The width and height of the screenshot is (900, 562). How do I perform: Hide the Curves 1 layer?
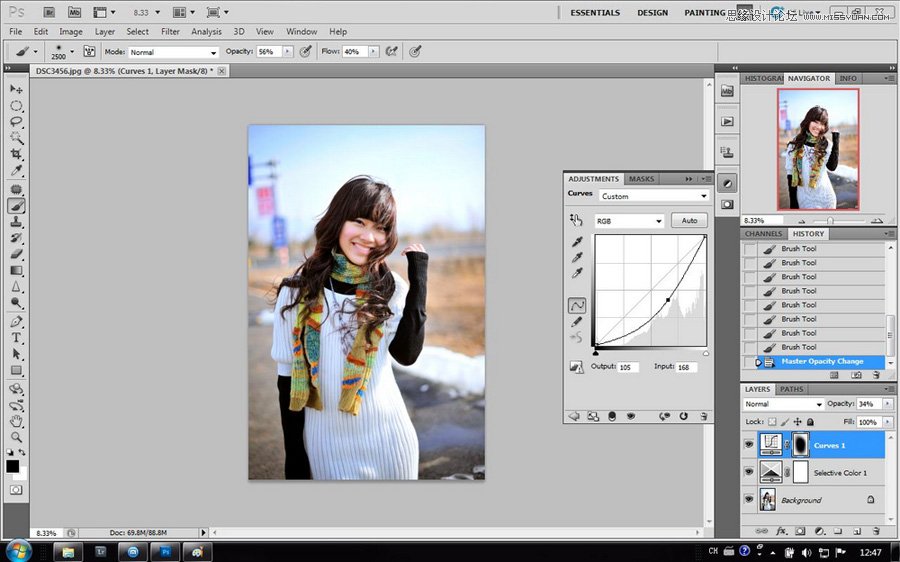tap(750, 445)
